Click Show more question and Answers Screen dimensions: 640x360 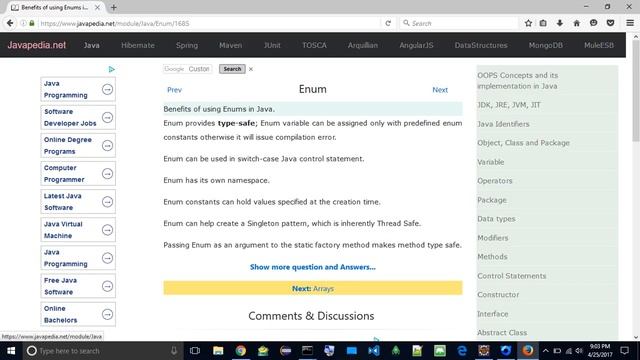point(313,267)
